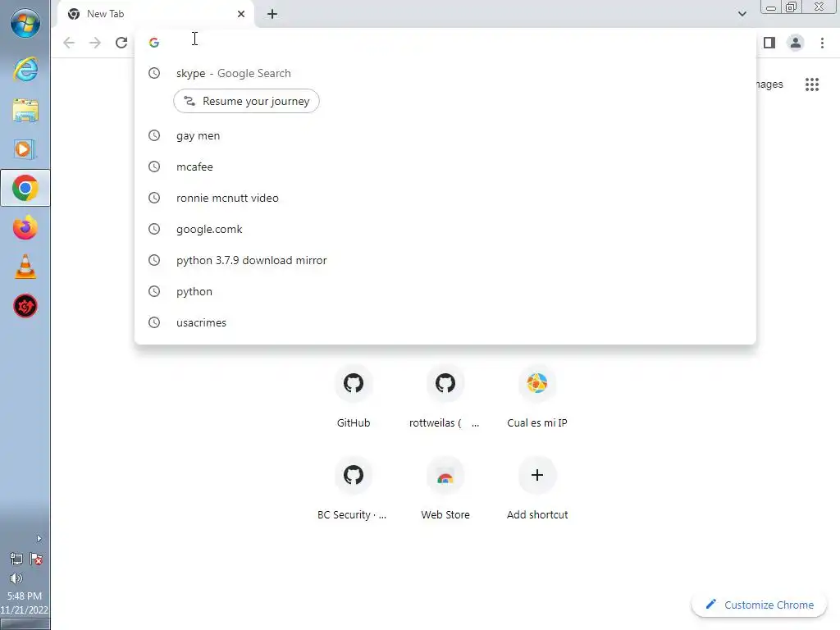This screenshot has height=630, width=840.
Task: Click the Add shortcut button
Action: (537, 489)
